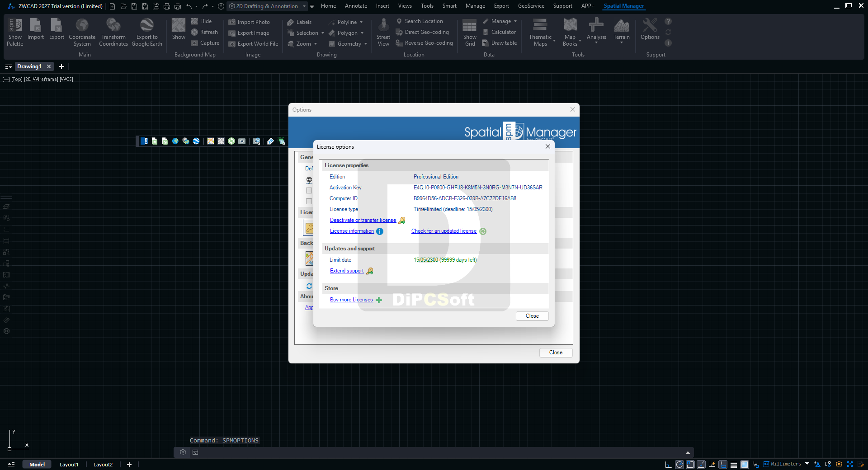Image resolution: width=868 pixels, height=470 pixels.
Task: Click the Undo arrow in title bar
Action: click(189, 6)
